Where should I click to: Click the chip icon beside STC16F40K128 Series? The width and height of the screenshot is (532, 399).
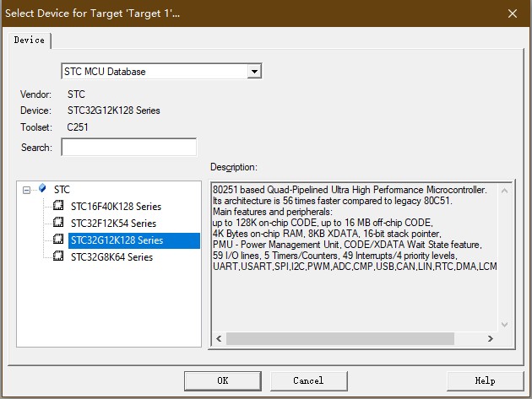tap(58, 205)
